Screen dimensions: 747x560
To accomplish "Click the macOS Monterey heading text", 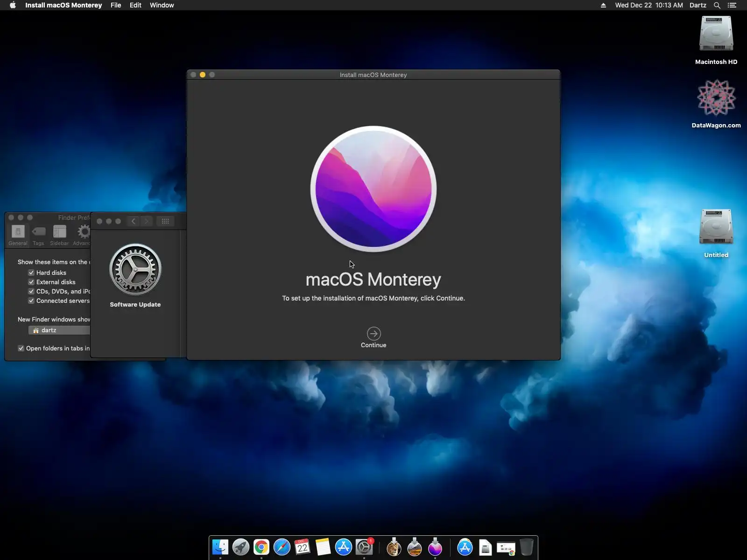I will tap(373, 280).
